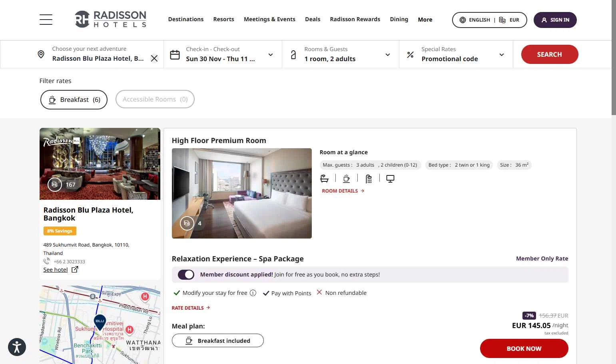
Task: Click the minibar amenity icon
Action: 369,179
